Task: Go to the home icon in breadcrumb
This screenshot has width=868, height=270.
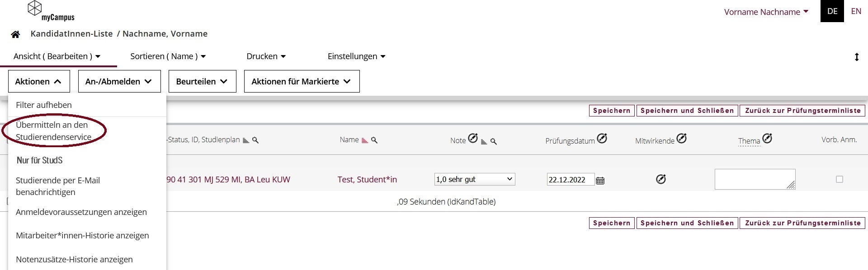Action: [15, 34]
